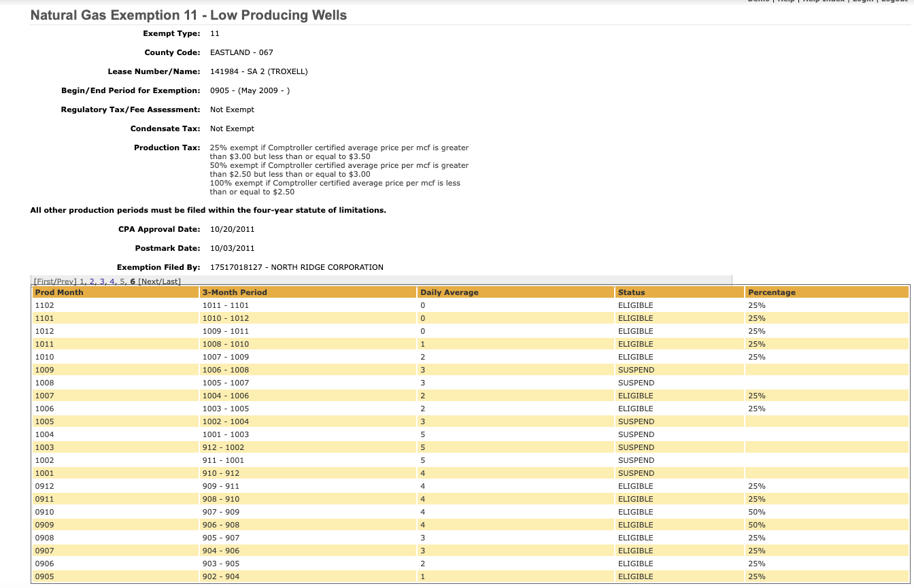914x588 pixels.
Task: Click the 50% percentage in row 0910
Action: coord(756,512)
